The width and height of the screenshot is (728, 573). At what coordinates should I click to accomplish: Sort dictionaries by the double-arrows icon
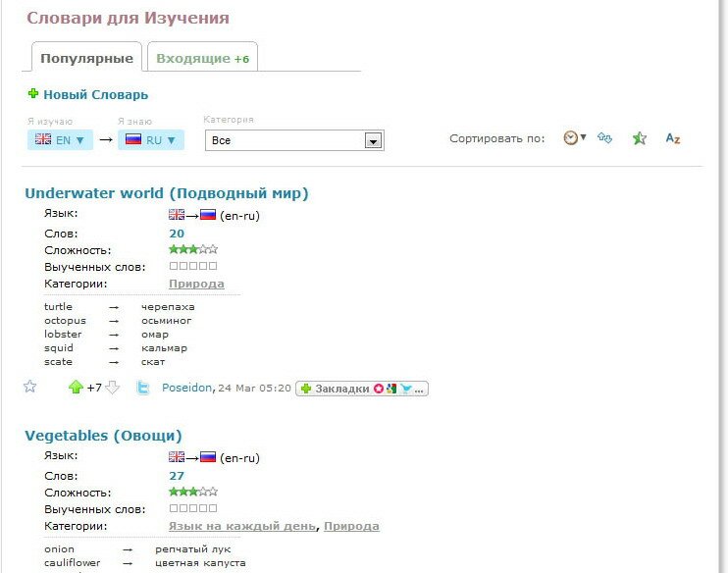[x=604, y=138]
